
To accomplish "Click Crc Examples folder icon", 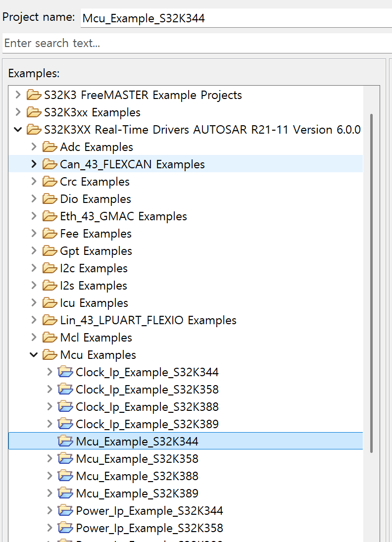I will coord(50,182).
